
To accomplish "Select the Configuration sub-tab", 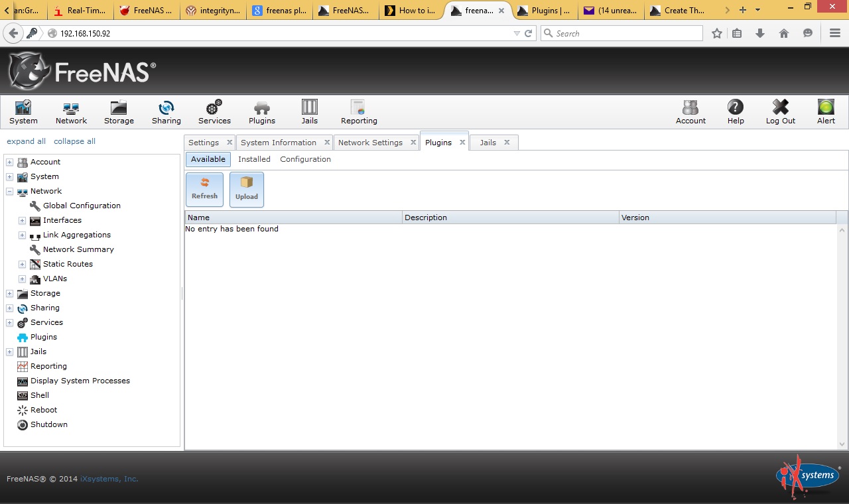I will (x=305, y=159).
